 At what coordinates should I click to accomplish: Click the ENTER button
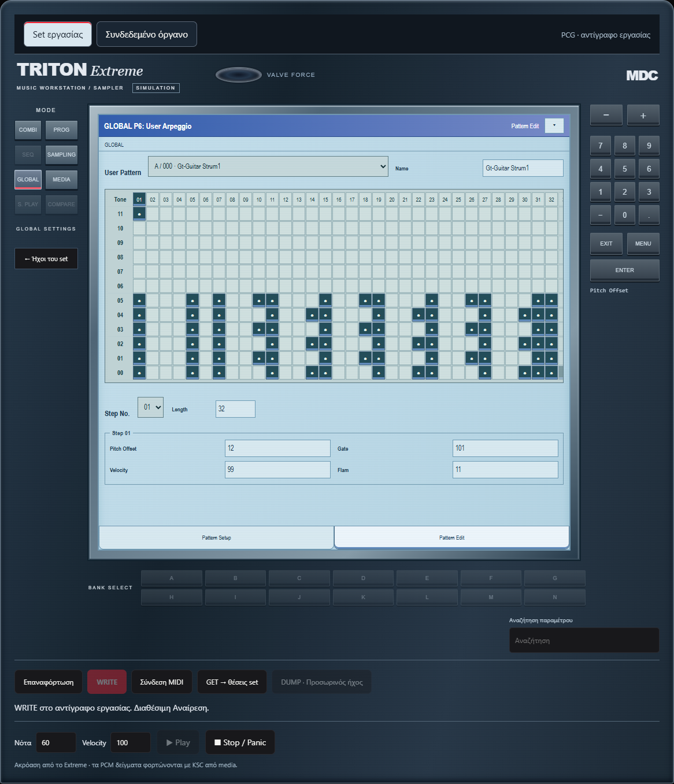[624, 270]
